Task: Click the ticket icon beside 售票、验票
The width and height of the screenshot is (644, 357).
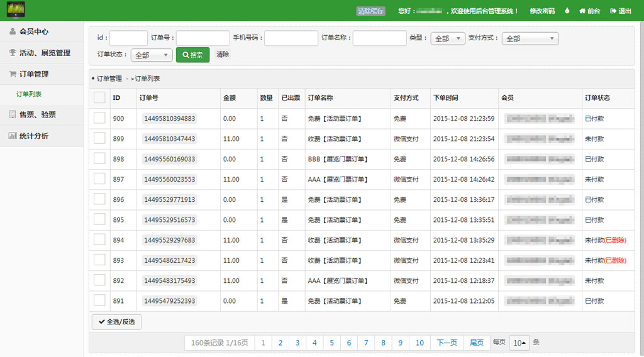Action: tap(13, 114)
